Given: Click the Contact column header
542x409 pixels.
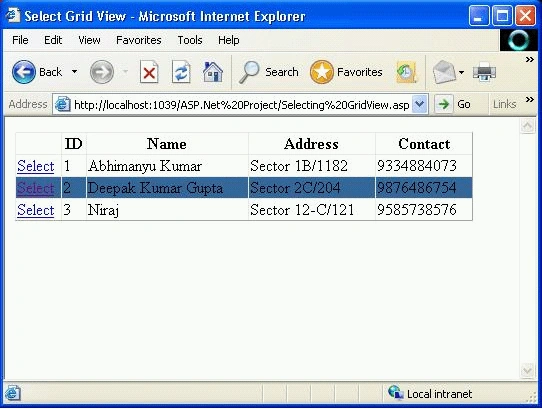Looking at the screenshot, I should pos(424,144).
